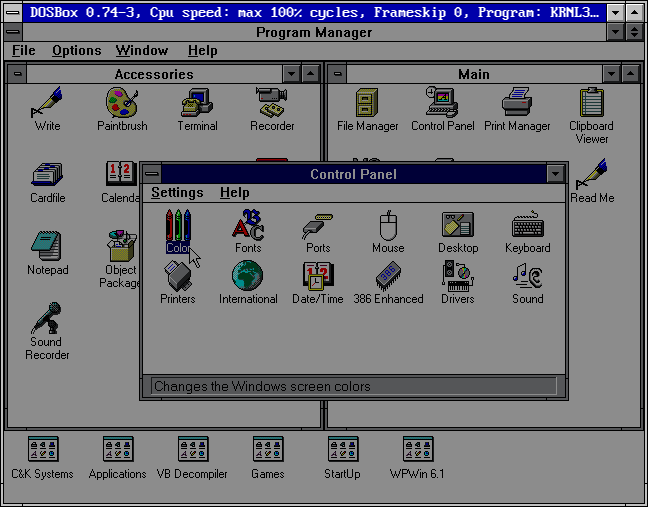Select the Ports icon

tap(318, 231)
